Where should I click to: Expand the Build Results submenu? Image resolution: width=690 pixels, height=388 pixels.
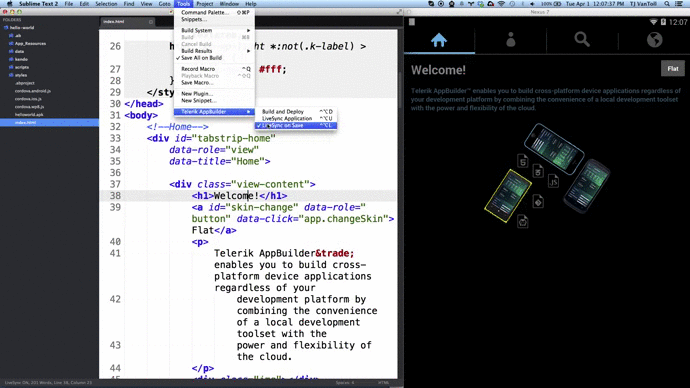coord(214,51)
